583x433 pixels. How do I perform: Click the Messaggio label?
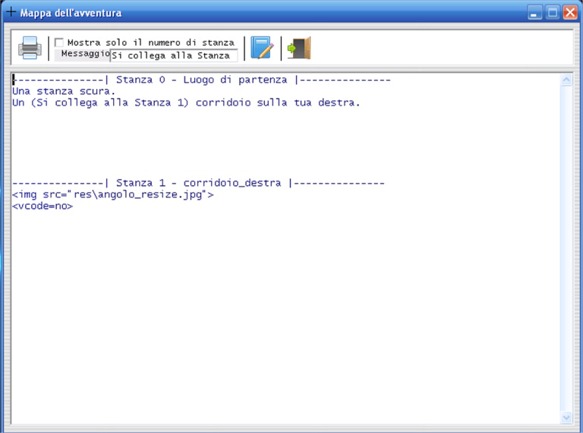coord(86,54)
